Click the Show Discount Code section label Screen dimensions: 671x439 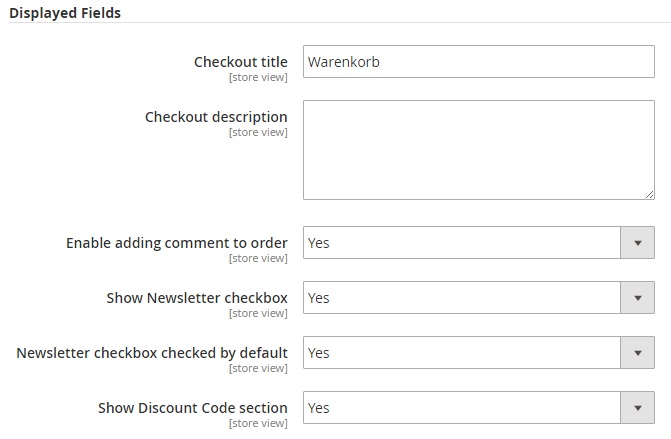193,408
